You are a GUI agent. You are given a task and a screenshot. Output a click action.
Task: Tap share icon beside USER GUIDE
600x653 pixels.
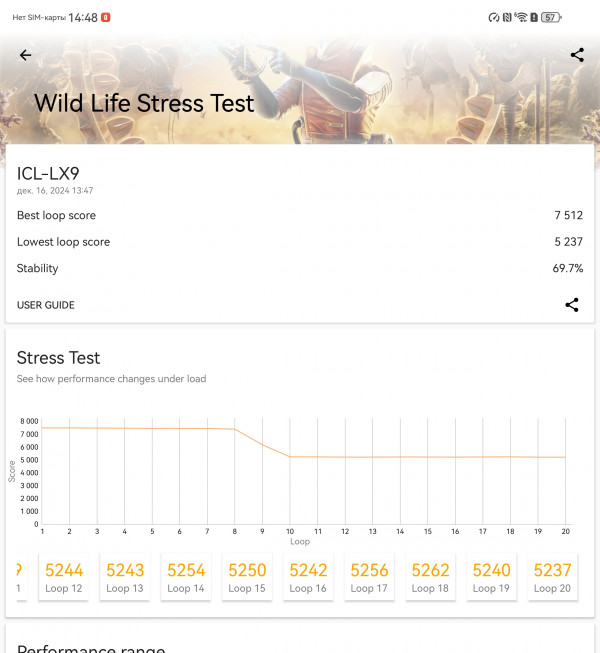(x=572, y=305)
